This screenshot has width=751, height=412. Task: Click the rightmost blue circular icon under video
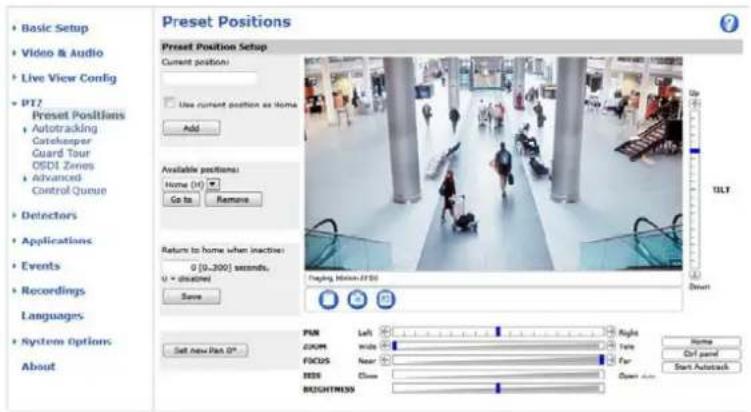(386, 299)
